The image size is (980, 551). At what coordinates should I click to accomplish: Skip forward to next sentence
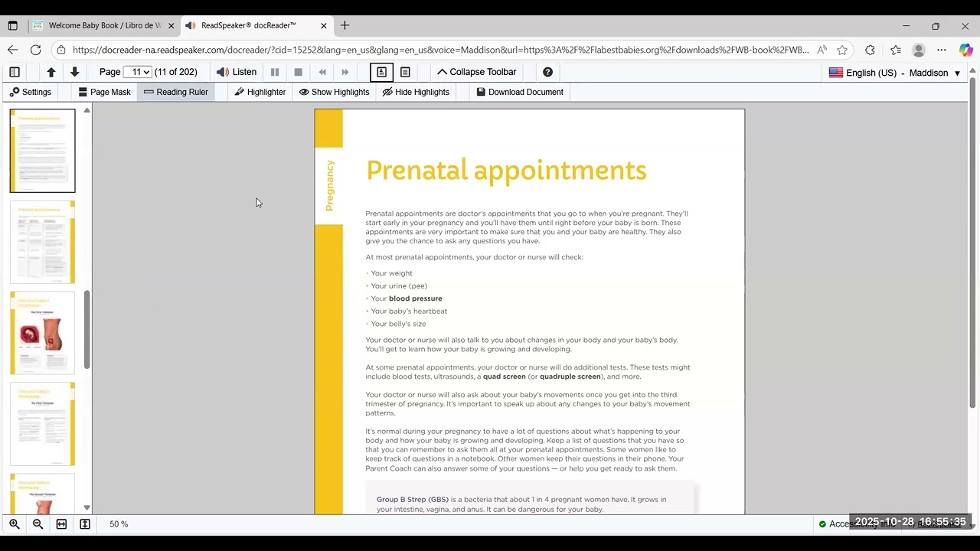345,72
